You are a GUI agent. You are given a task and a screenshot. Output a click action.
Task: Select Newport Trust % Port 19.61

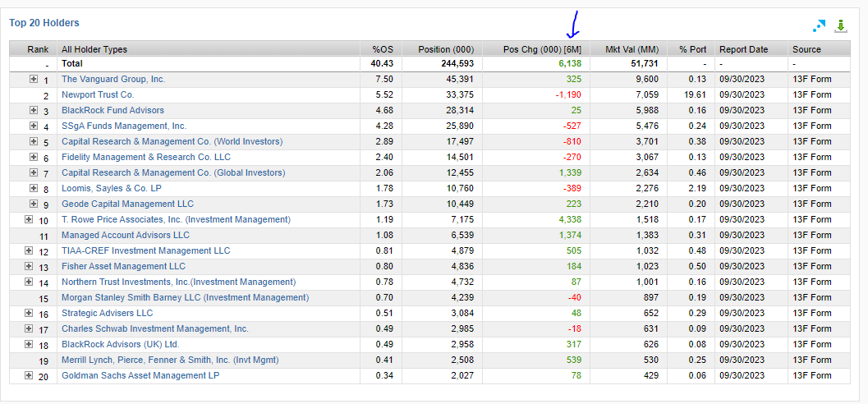click(x=696, y=94)
